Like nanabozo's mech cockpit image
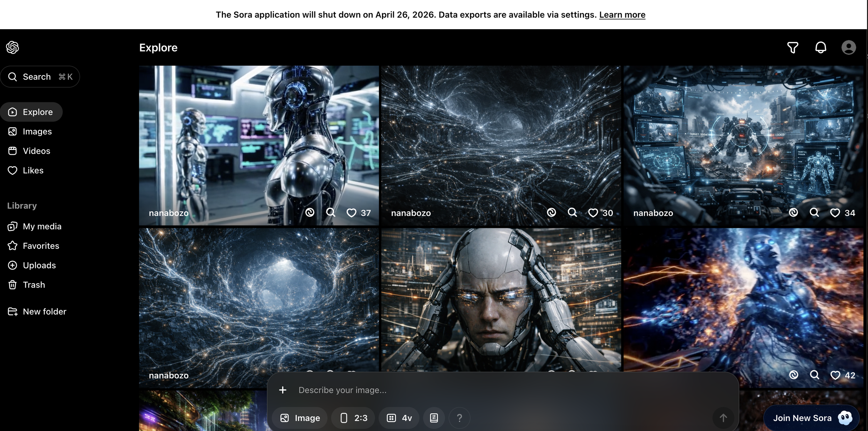The width and height of the screenshot is (868, 431). coord(835,213)
